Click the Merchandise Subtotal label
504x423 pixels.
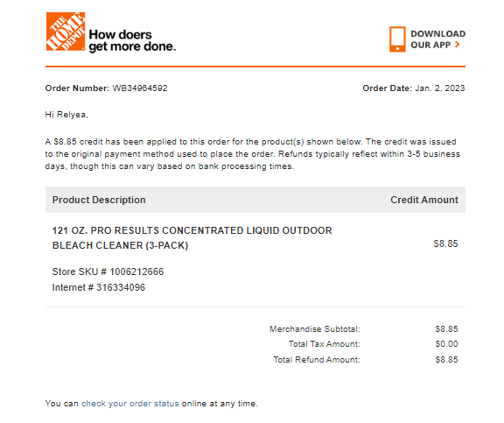pos(315,329)
